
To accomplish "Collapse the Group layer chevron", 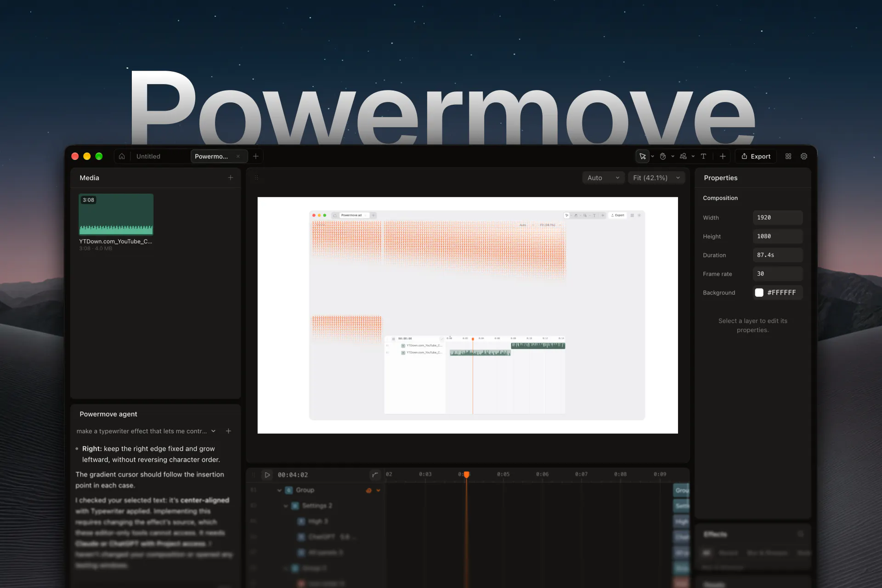I will click(279, 490).
